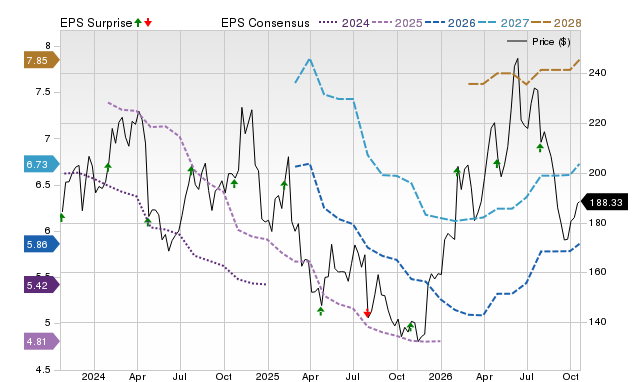The image size is (640, 382).
Task: Click the green surprise arrow below the 2025 low near 140
Action: point(321,311)
